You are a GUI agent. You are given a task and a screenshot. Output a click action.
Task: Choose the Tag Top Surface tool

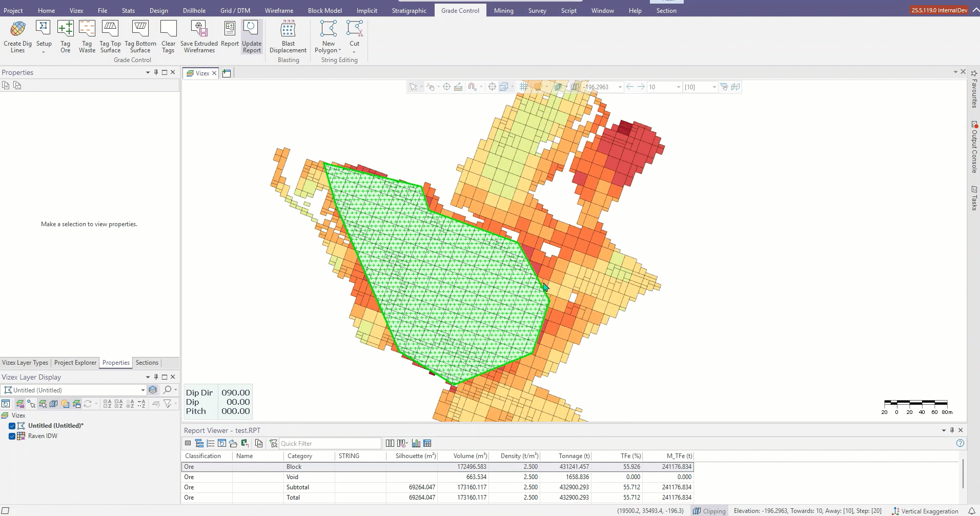(110, 36)
